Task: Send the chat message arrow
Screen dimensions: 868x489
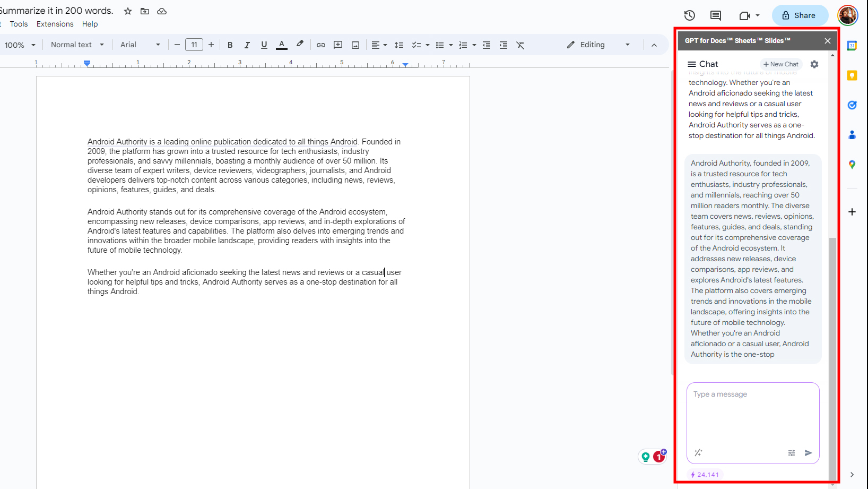Action: click(808, 453)
